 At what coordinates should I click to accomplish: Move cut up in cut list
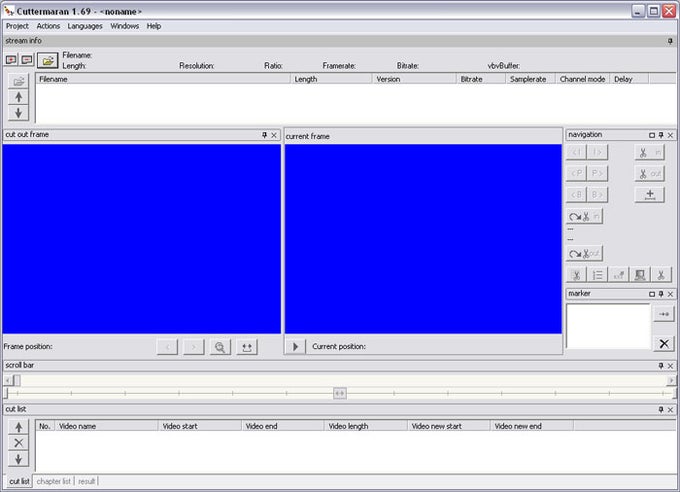point(19,427)
